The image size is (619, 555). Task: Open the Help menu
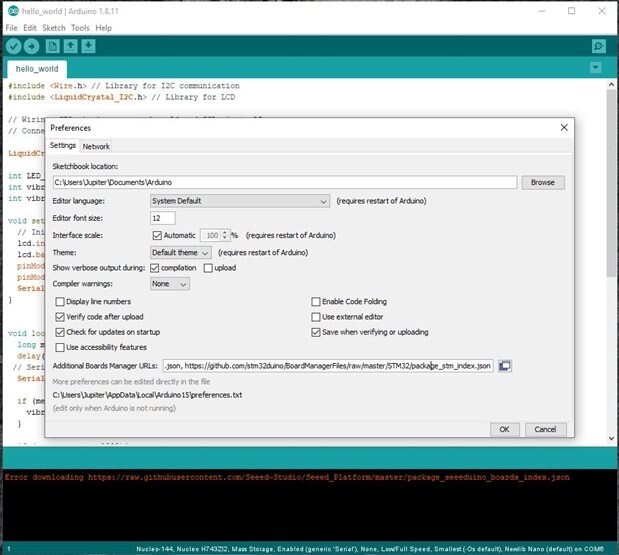click(x=103, y=28)
